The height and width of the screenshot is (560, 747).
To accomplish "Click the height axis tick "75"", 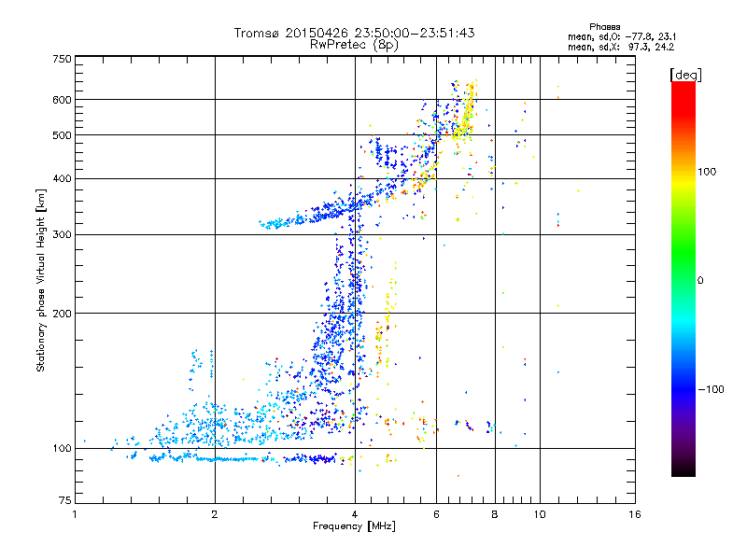I will (x=65, y=500).
